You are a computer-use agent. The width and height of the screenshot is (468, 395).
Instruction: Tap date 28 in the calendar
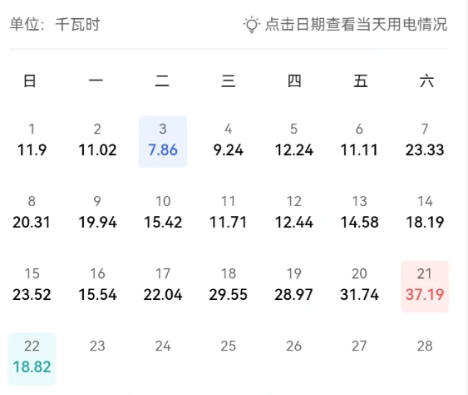click(425, 346)
